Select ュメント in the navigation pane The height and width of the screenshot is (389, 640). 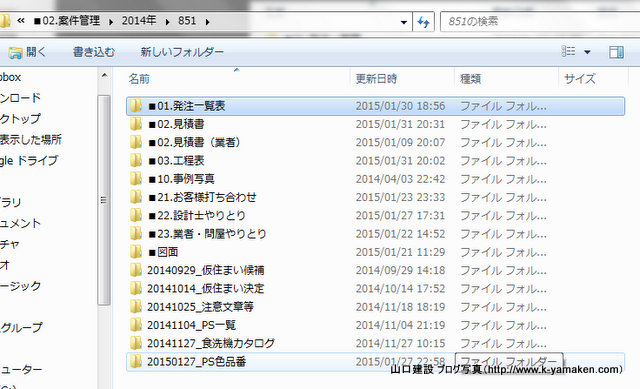[x=20, y=223]
